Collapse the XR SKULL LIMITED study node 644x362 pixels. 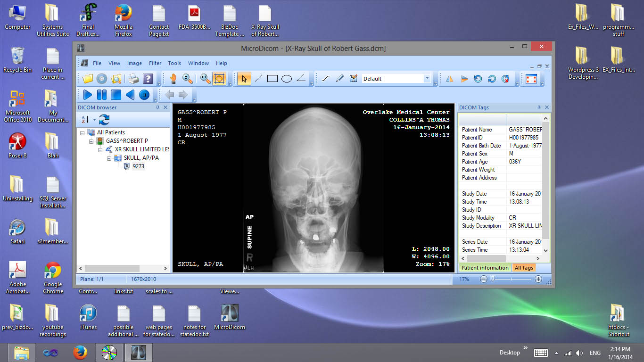click(x=100, y=149)
